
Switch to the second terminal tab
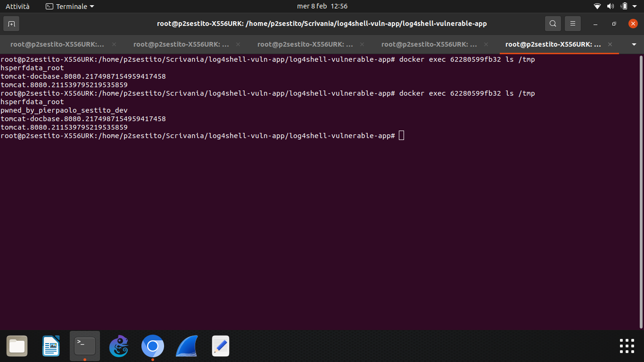(x=182, y=44)
